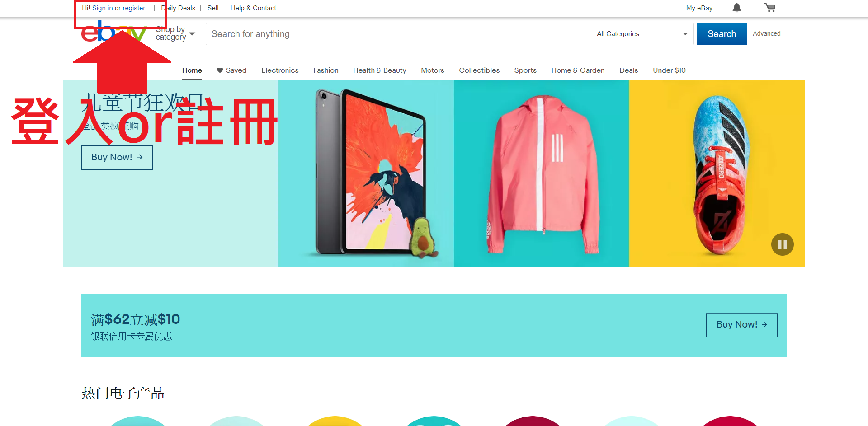Screen dimensions: 868x426
Task: Click the iPad product banner image
Action: pyautogui.click(x=366, y=173)
